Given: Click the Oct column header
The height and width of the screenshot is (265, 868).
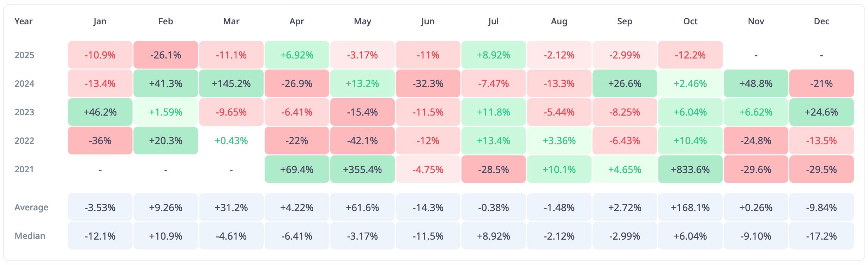Looking at the screenshot, I should (x=690, y=21).
